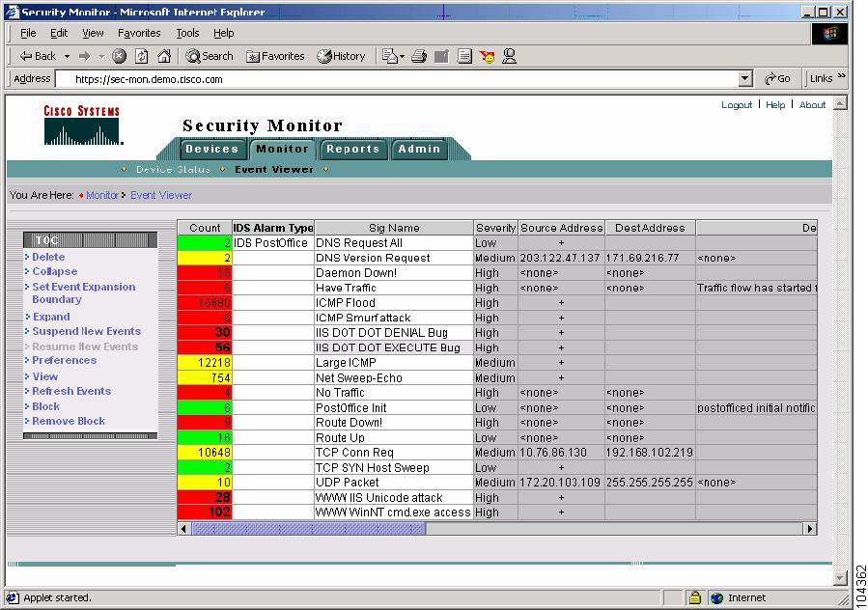Click the Stop loading icon
This screenshot has width=868, height=610.
(x=119, y=56)
